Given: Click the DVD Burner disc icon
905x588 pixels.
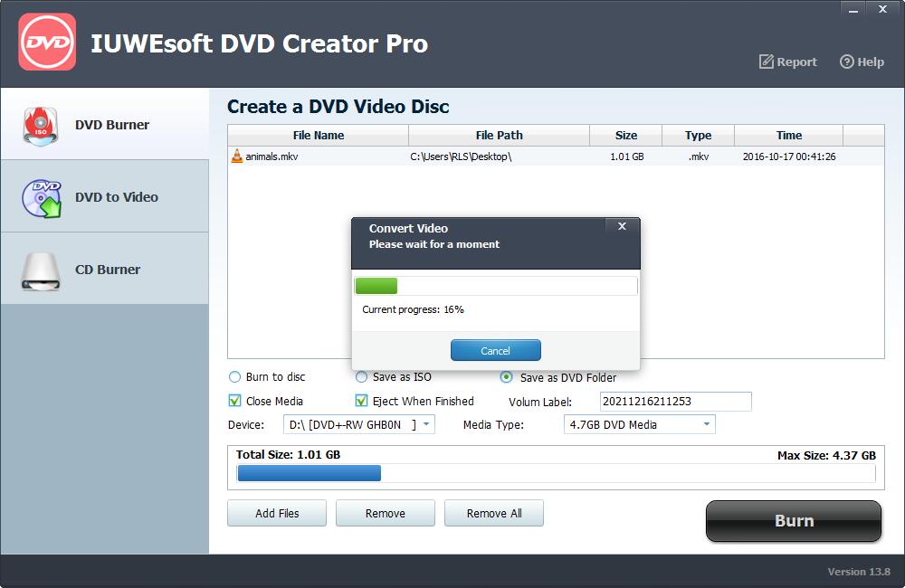Looking at the screenshot, I should [x=41, y=125].
